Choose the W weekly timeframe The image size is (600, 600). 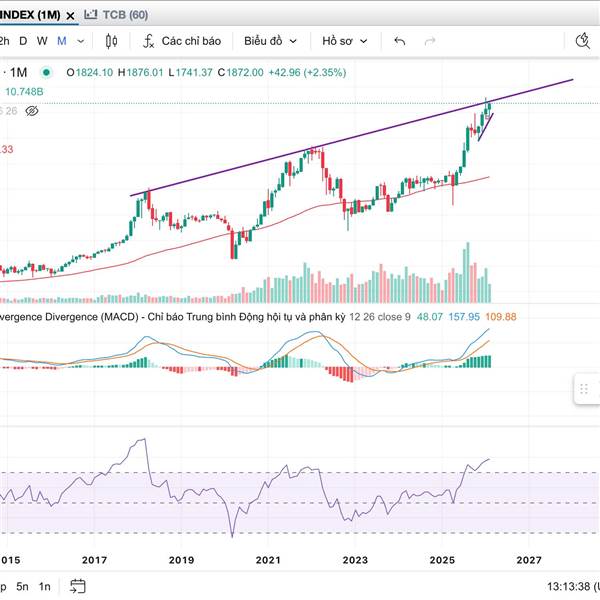coord(42,41)
